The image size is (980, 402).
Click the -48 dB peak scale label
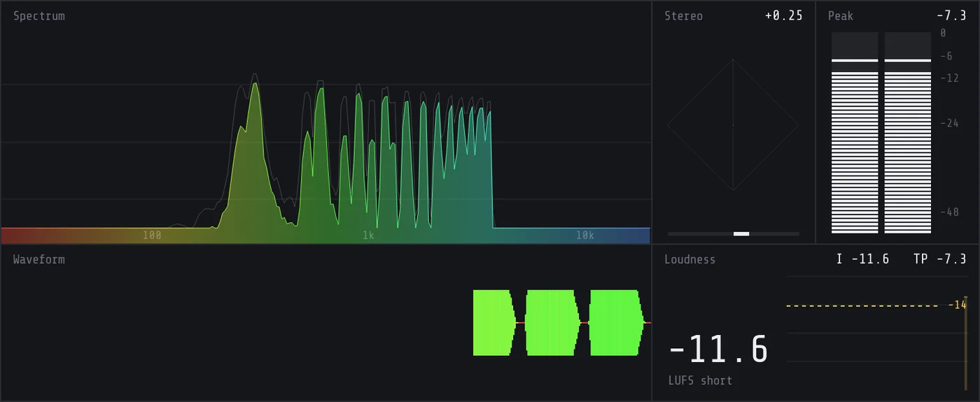tap(949, 212)
